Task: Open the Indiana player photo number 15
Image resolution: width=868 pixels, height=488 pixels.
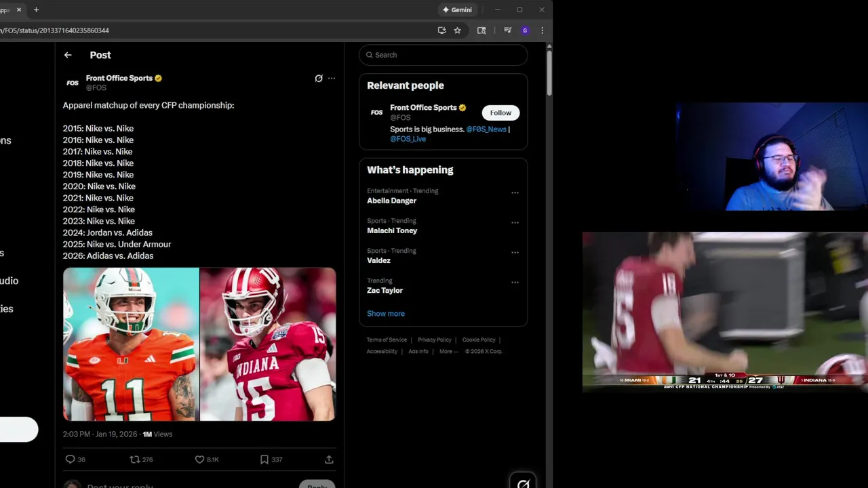Action: pyautogui.click(x=268, y=344)
